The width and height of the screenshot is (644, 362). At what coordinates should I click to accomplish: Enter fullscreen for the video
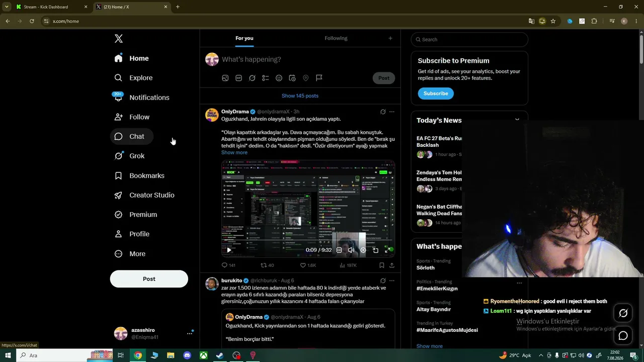[x=387, y=250]
